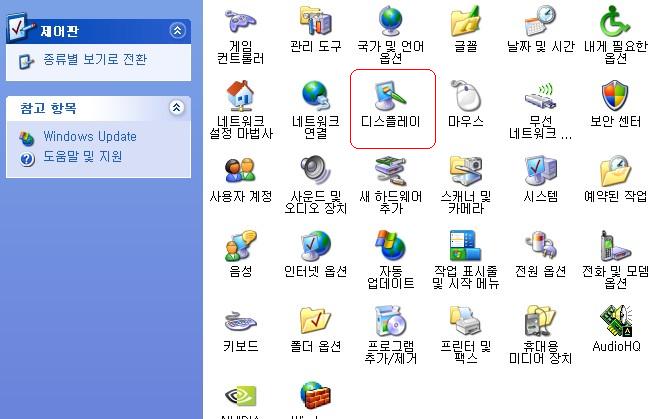Launch 네트워크 설정 마법사 house icon
660x419 pixels.
click(x=240, y=96)
